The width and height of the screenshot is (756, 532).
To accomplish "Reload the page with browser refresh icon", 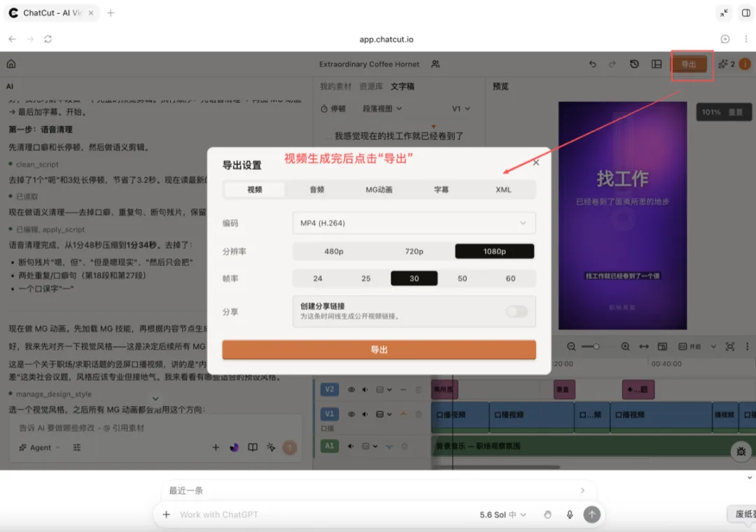I will [48, 39].
